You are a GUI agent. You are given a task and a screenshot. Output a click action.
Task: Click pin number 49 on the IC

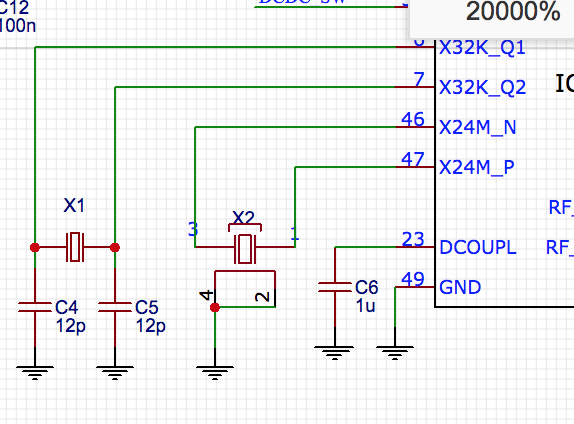[x=413, y=279]
